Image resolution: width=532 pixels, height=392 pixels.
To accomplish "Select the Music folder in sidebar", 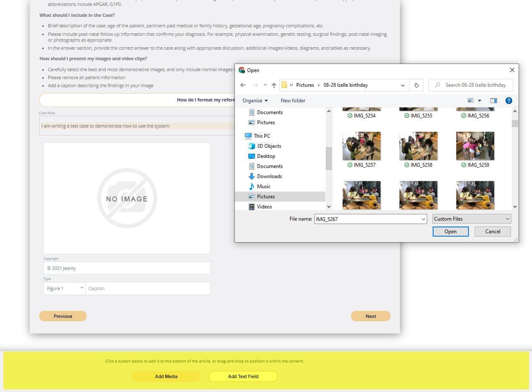I will coord(263,187).
